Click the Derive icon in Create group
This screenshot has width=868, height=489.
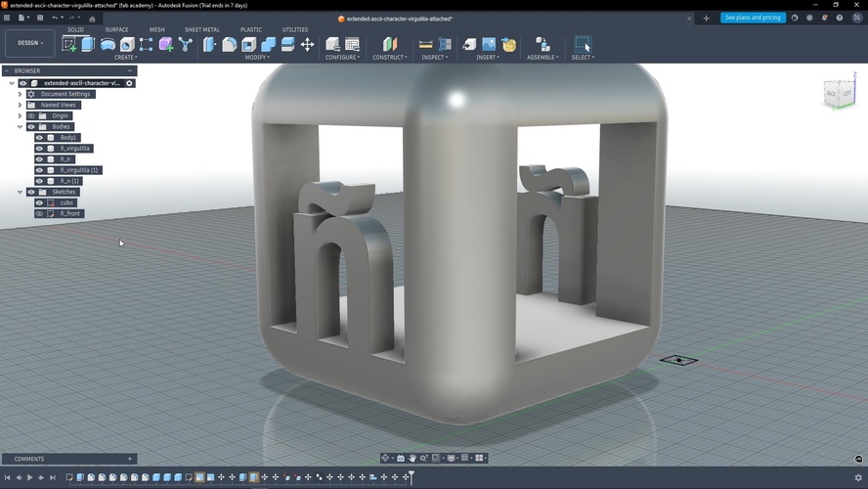[186, 45]
